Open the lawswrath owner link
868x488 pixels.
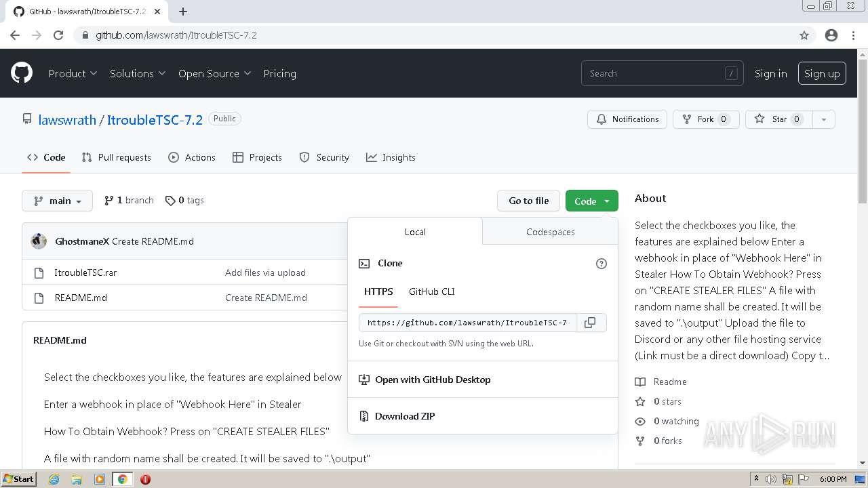point(67,120)
